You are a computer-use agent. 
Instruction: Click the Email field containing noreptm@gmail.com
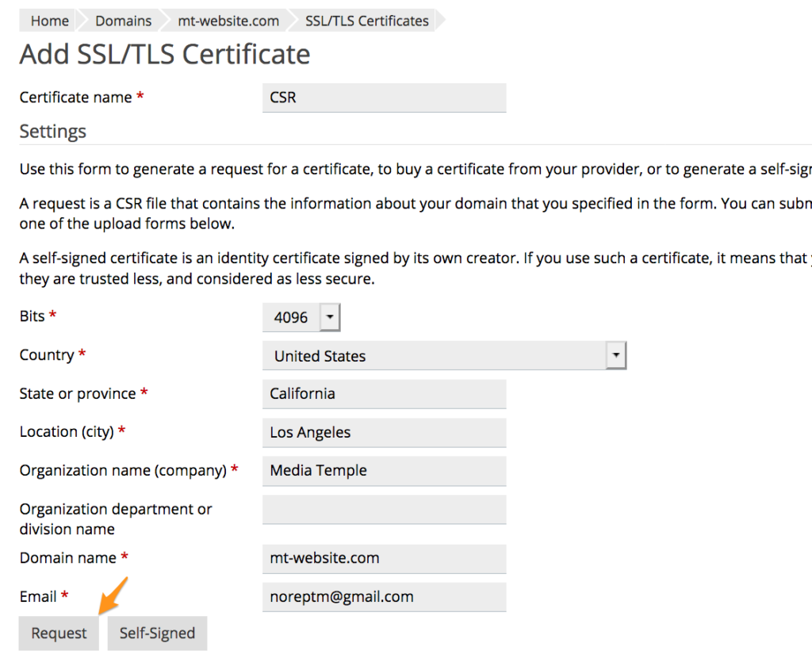pyautogui.click(x=384, y=597)
